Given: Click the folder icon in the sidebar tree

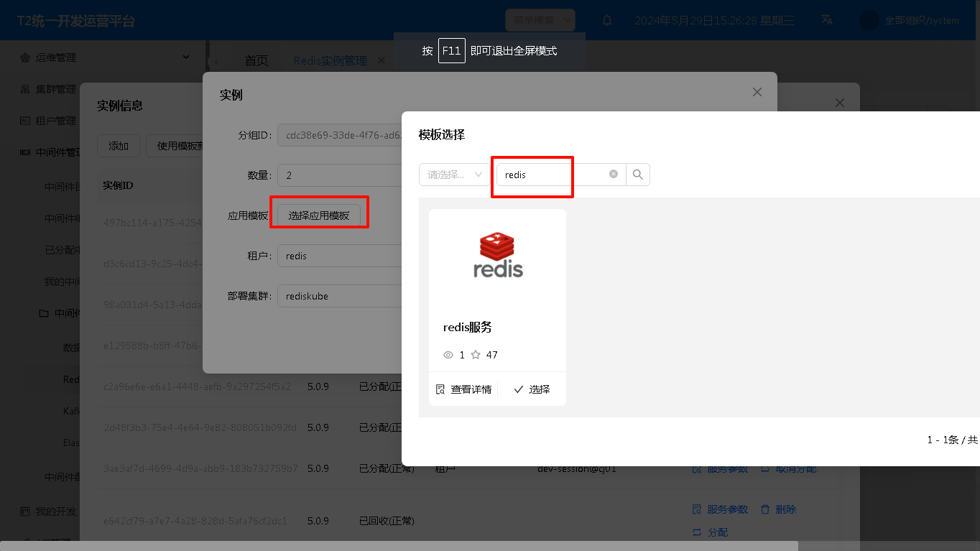Looking at the screenshot, I should [44, 313].
